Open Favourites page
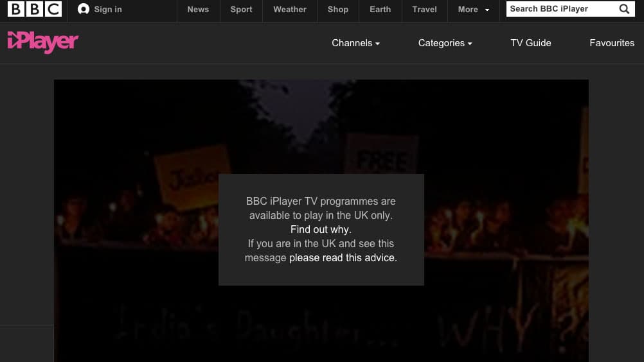644x362 pixels. (x=612, y=43)
